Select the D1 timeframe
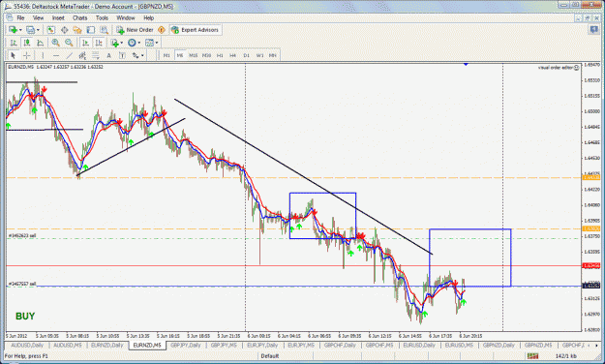 tap(246, 55)
